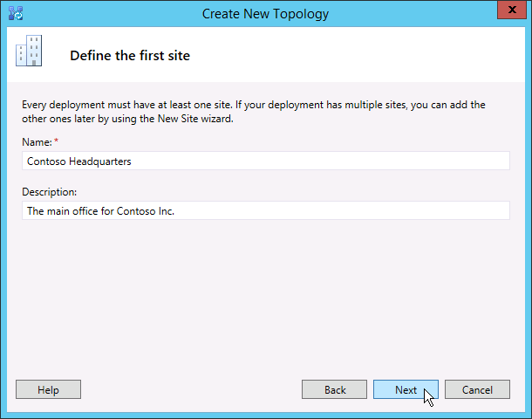Click the 'Every deployment must have' instruction text
The width and height of the screenshot is (532, 419).
click(254, 112)
